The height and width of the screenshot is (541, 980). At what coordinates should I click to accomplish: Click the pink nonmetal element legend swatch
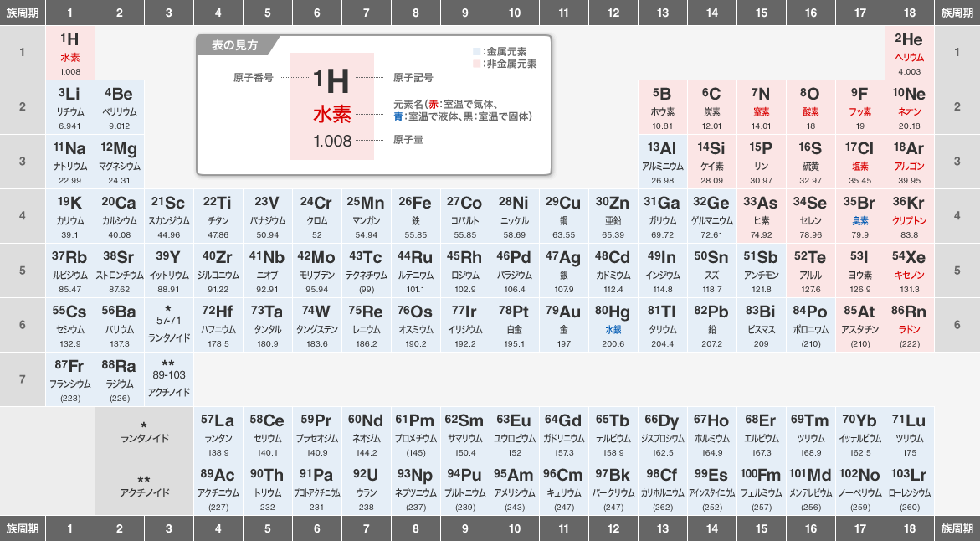pos(476,64)
